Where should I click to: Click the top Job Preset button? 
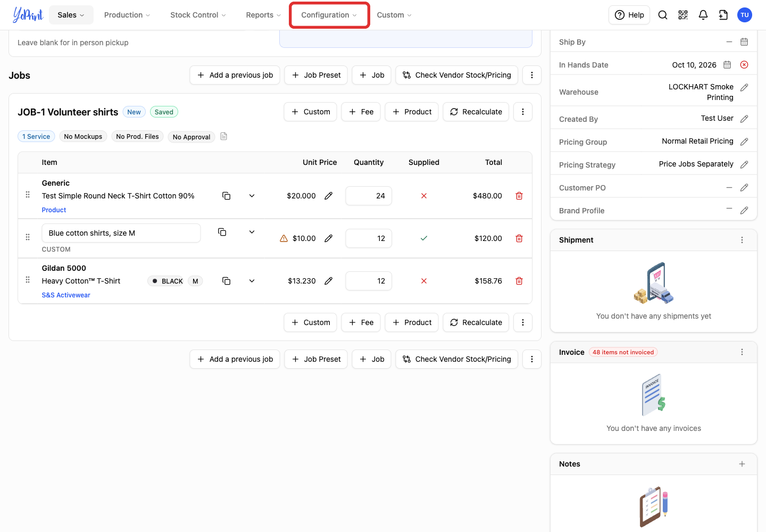[x=316, y=75]
